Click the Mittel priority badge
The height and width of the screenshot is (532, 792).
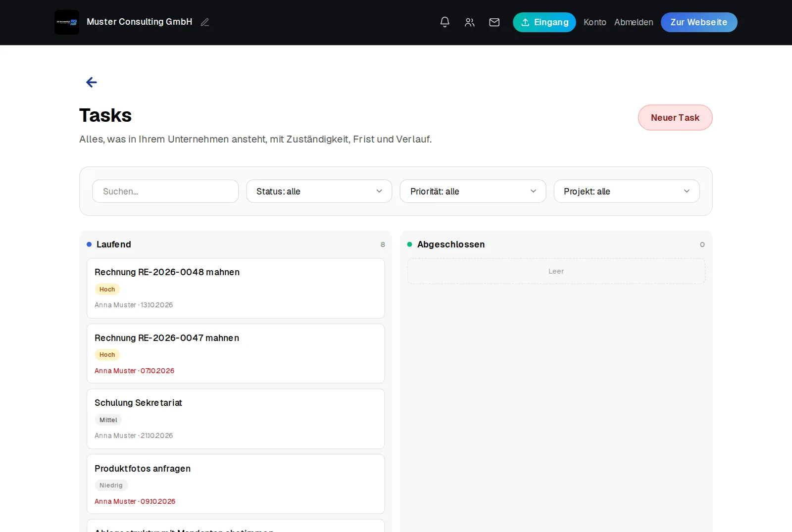[108, 420]
